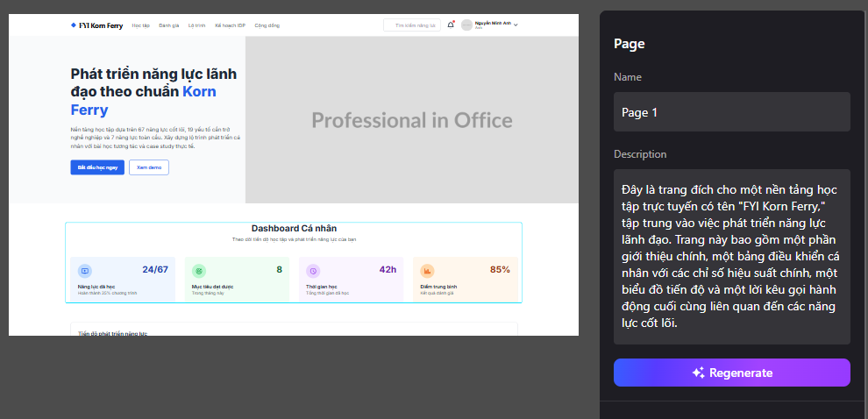Click the Regenerate button
The image size is (868, 419).
732,373
